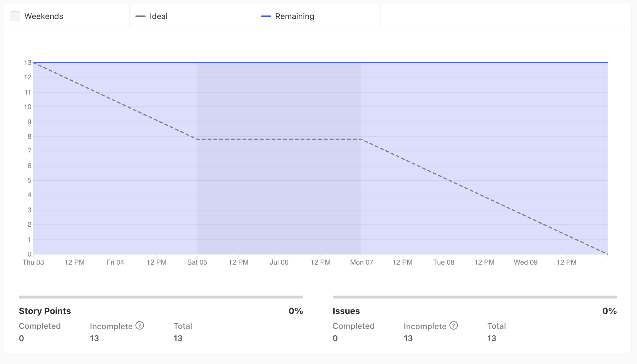The width and height of the screenshot is (637, 364).
Task: Click the Issues Incomplete label
Action: pos(425,326)
